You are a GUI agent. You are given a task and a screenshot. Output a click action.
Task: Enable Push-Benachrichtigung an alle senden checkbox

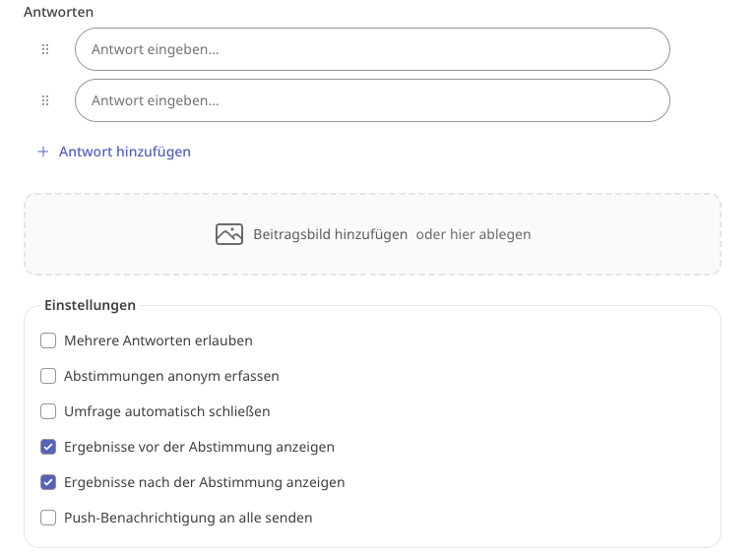(48, 518)
